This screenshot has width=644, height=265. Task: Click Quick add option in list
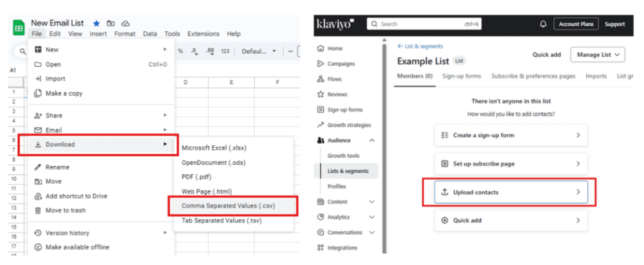pos(511,220)
